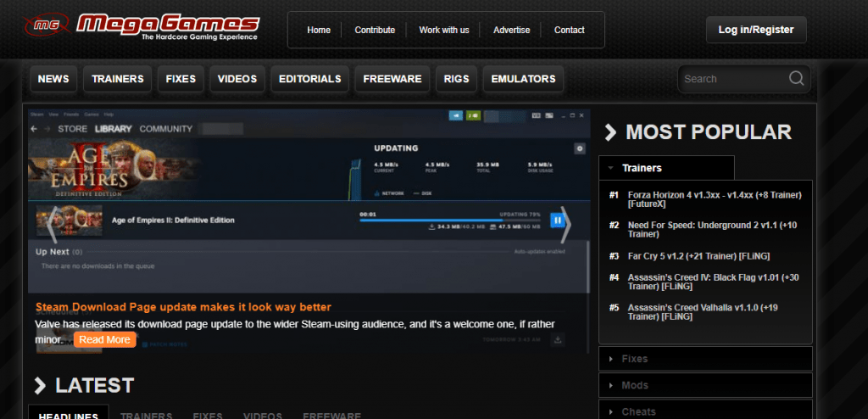Click the pause icon in slideshow image
868x419 pixels.
(x=558, y=221)
